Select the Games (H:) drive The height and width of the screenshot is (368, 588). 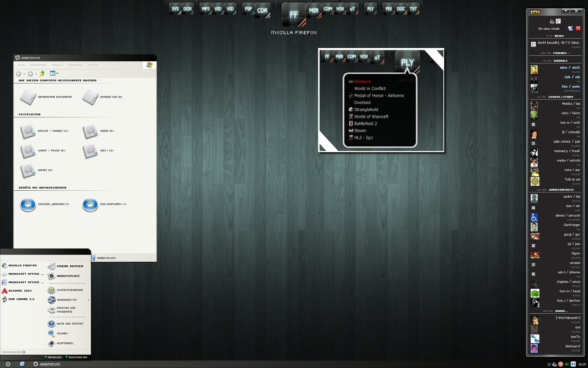point(37,170)
